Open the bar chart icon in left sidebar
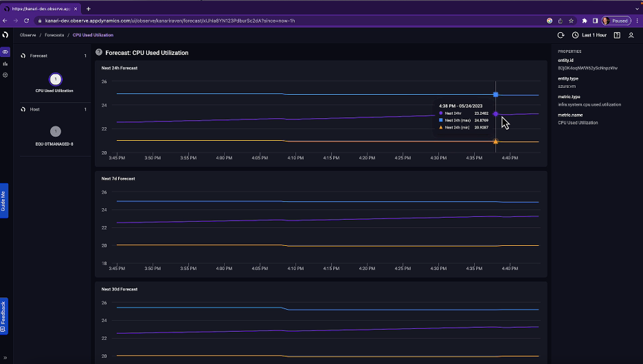This screenshot has height=364, width=643. (x=5, y=64)
